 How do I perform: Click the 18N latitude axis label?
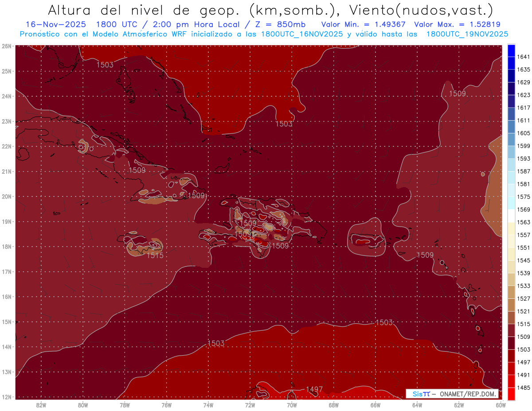pos(7,247)
